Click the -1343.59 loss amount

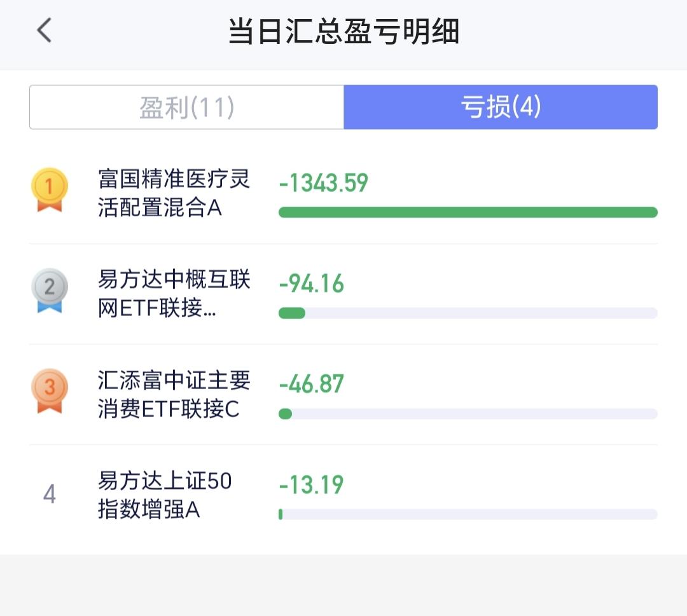[x=323, y=184]
